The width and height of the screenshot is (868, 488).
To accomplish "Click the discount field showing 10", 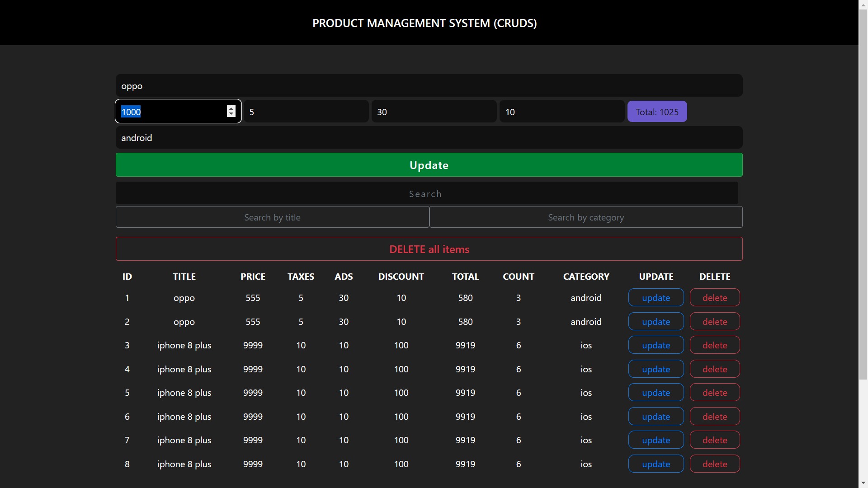I will pos(562,112).
